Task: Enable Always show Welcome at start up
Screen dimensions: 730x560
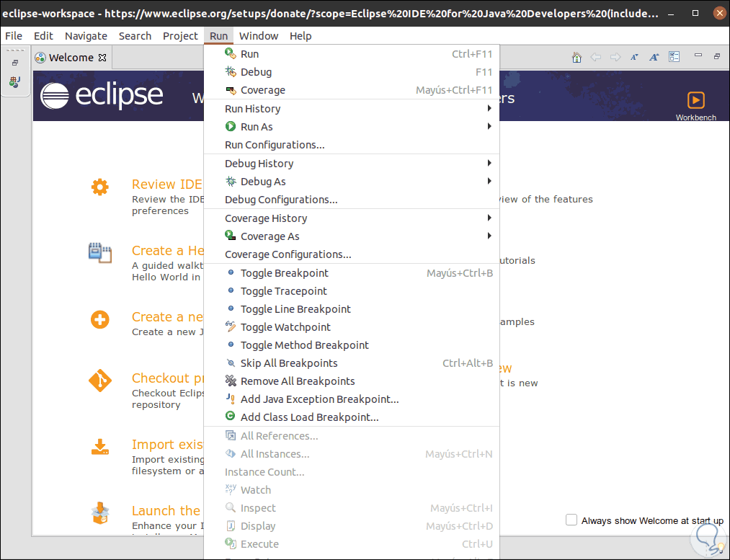Action: (x=571, y=520)
